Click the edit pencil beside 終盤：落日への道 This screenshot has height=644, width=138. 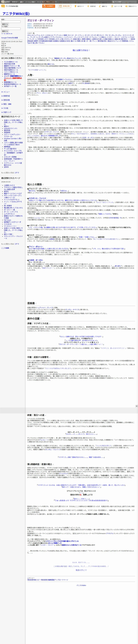(x=46, y=415)
